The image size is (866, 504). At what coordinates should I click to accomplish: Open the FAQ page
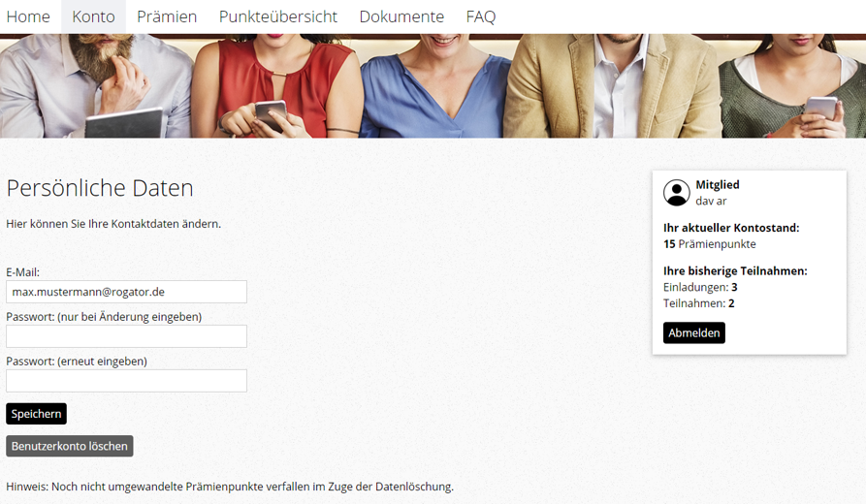pyautogui.click(x=480, y=16)
